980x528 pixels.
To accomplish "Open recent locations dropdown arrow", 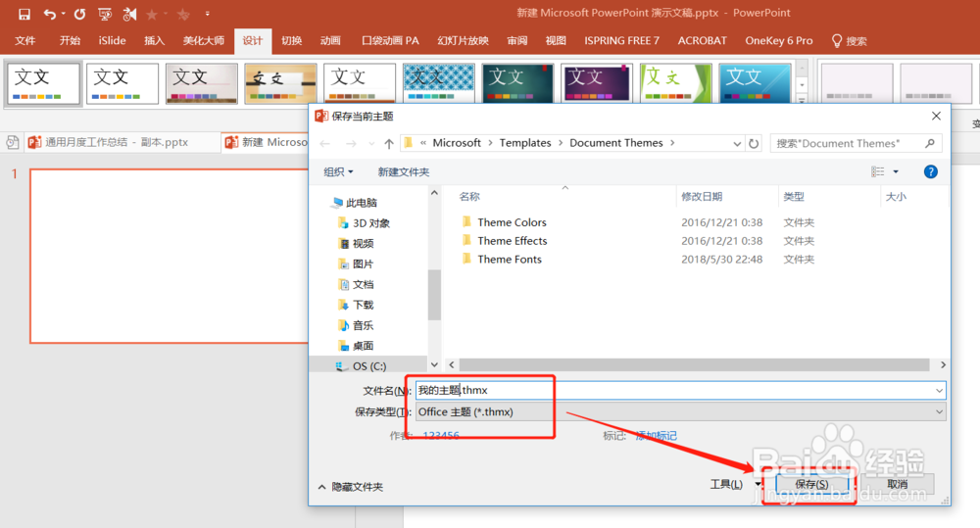I will (371, 144).
